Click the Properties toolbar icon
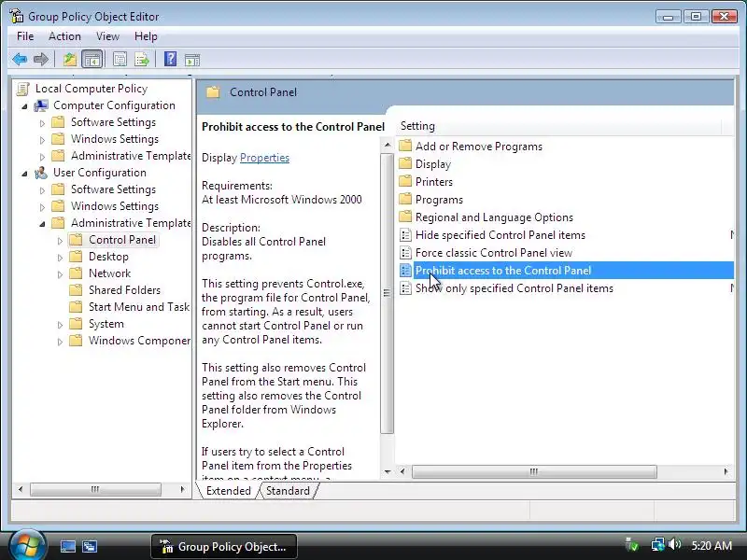747x560 pixels. [x=120, y=60]
